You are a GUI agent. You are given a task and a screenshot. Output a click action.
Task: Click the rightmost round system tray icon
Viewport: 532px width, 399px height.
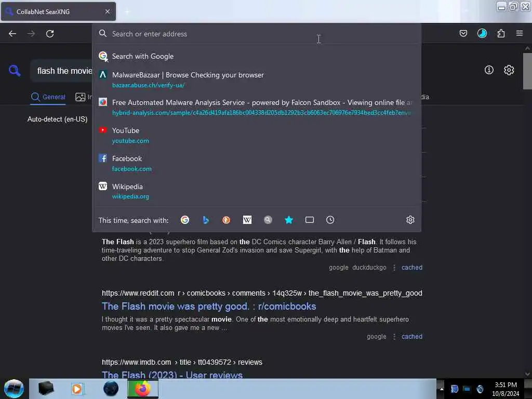coord(480,389)
